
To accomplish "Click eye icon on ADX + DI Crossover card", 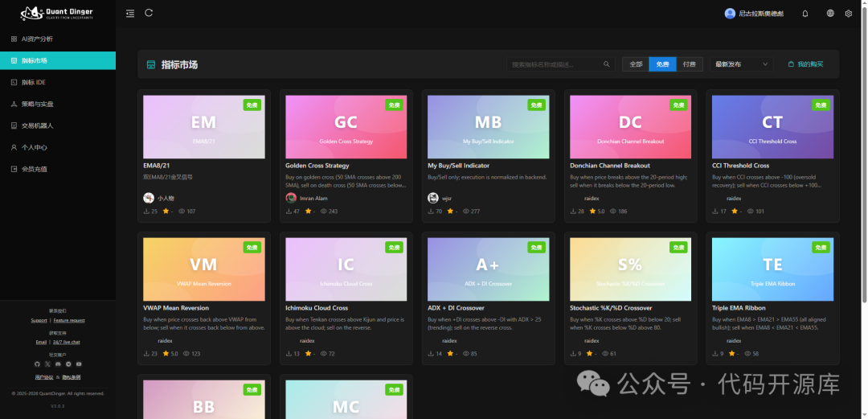I will click(466, 354).
